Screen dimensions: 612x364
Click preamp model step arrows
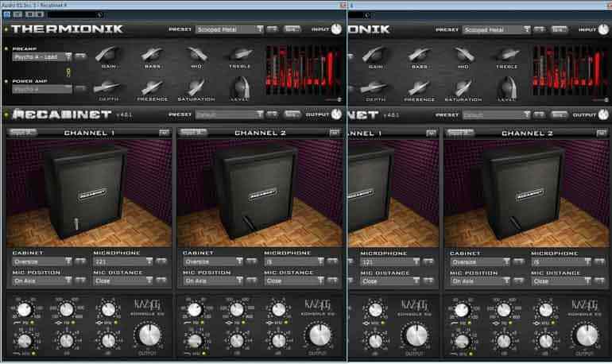pos(81,56)
